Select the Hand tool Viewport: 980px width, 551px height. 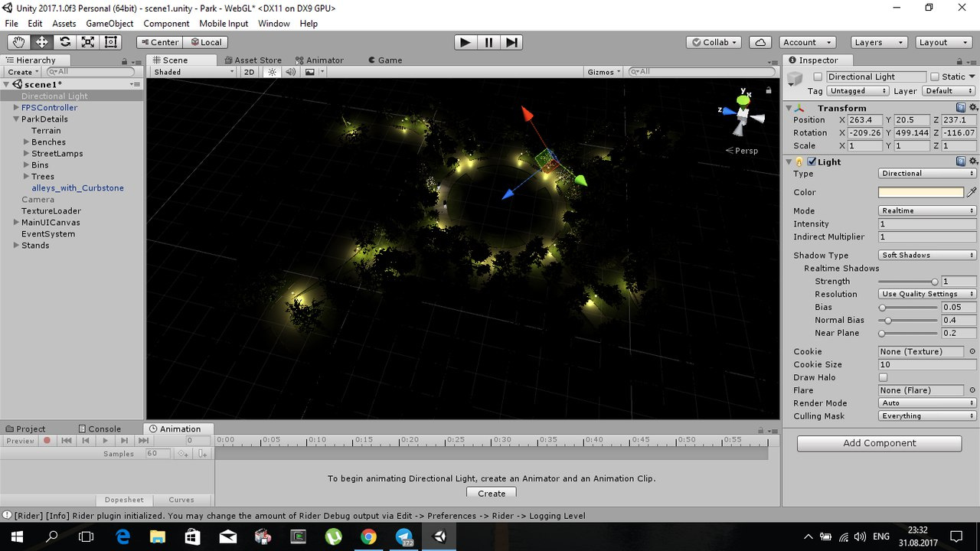click(18, 42)
